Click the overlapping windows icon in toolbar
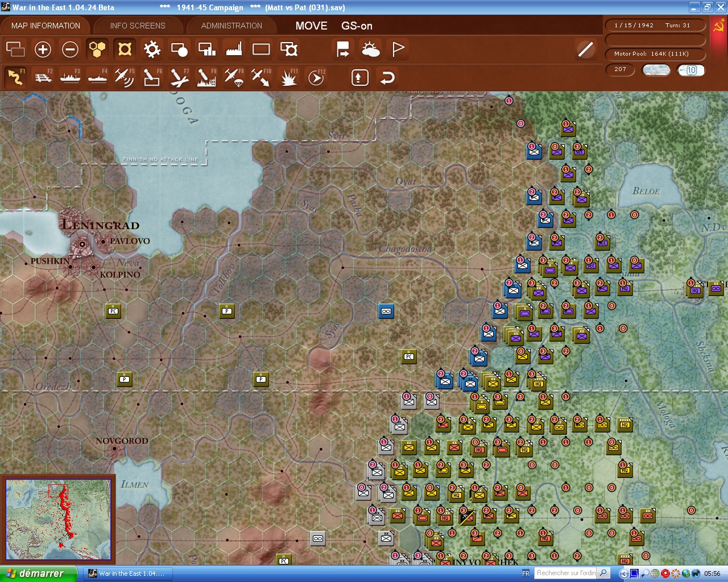This screenshot has width=728, height=582. 15,49
